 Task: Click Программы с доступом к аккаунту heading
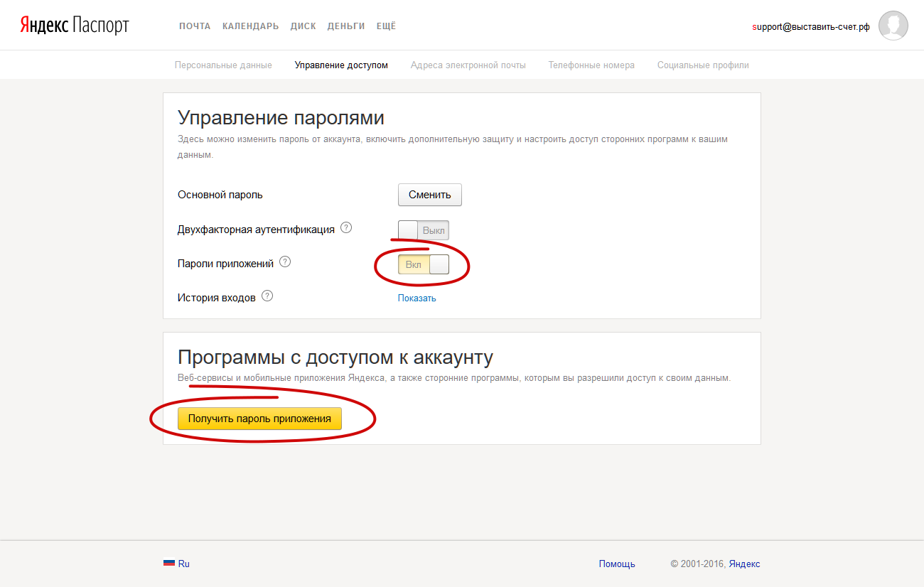pyautogui.click(x=335, y=357)
